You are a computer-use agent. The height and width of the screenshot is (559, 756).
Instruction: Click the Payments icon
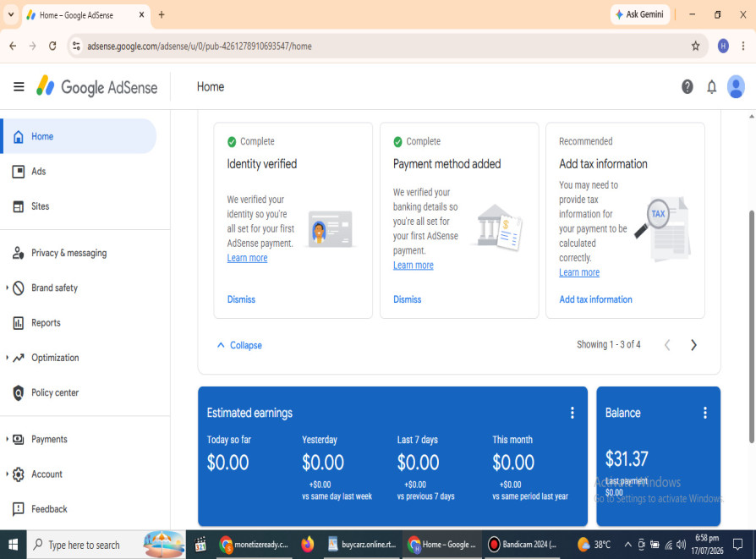pyautogui.click(x=19, y=440)
